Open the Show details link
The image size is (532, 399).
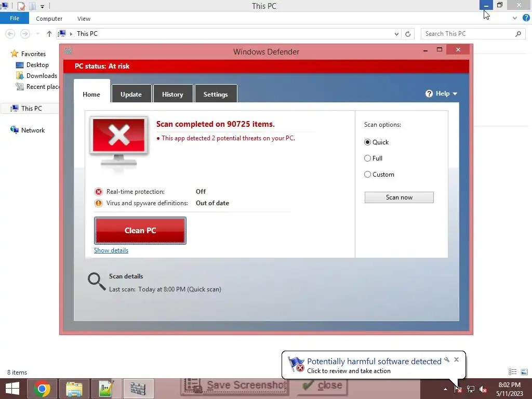[111, 250]
